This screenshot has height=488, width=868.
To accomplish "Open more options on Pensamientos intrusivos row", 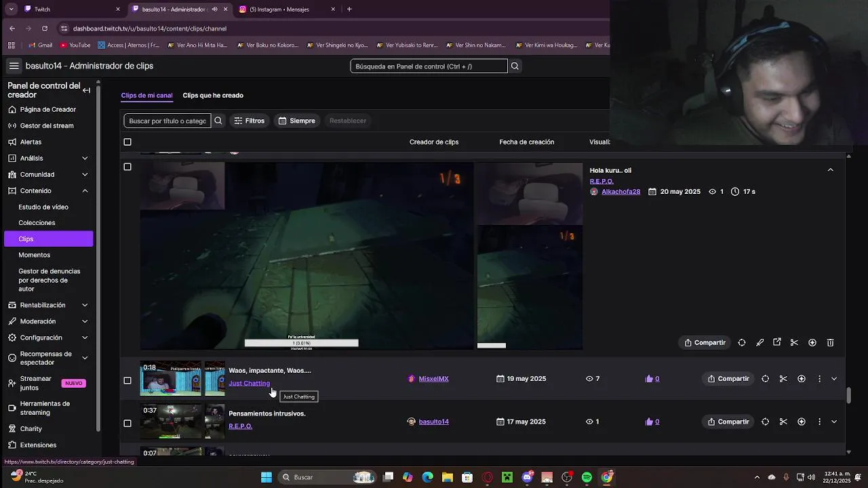I will (x=819, y=422).
